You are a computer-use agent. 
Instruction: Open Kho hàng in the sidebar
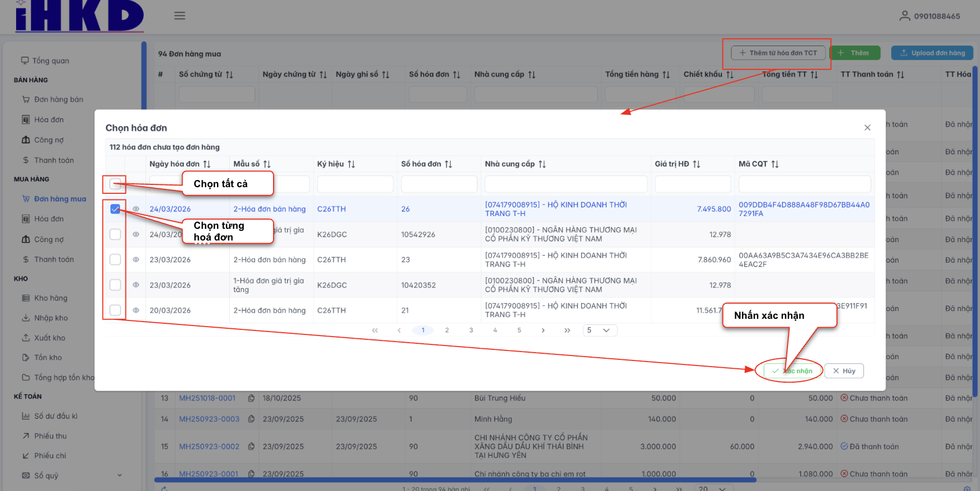(x=50, y=298)
